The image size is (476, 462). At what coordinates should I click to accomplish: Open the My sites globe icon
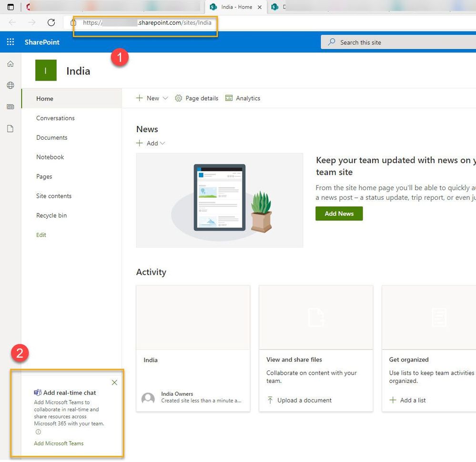[10, 85]
